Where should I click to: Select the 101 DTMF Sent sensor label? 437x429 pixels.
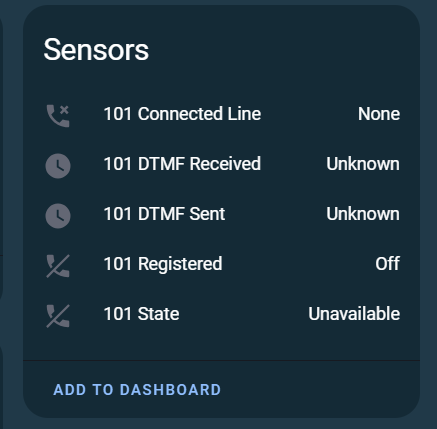164,214
